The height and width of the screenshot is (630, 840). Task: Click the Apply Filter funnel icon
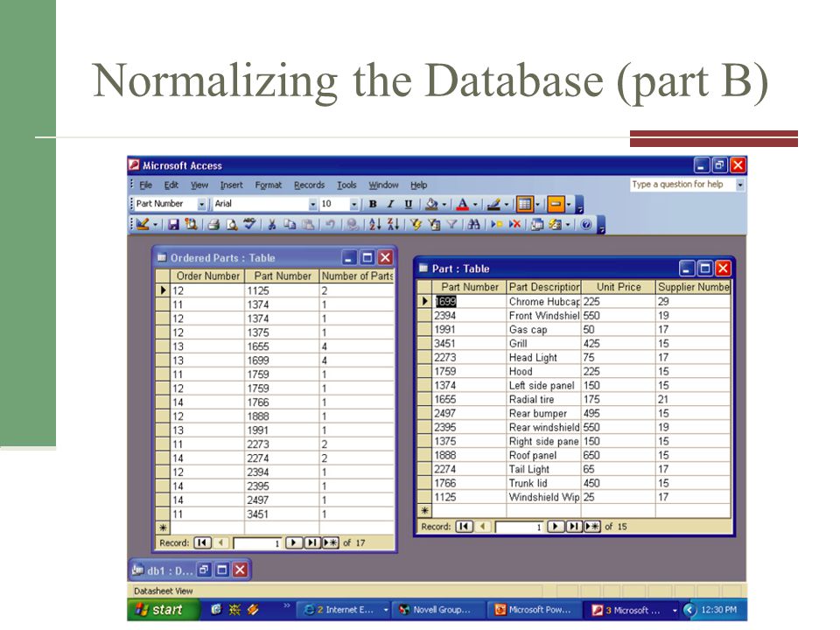(x=451, y=225)
